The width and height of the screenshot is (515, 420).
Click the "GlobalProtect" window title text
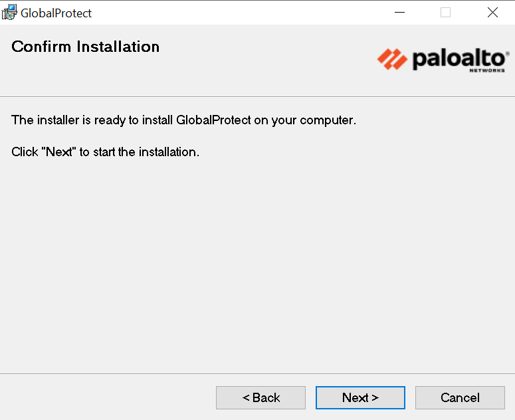coord(56,13)
